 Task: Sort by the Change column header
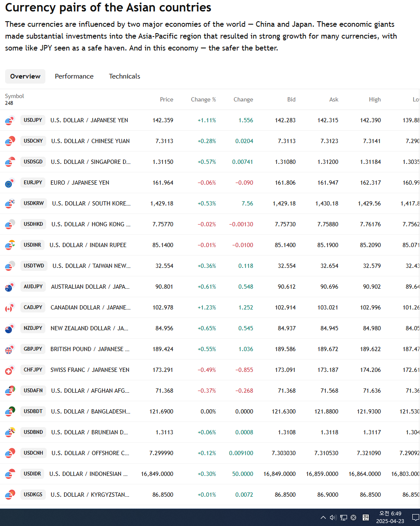point(243,99)
